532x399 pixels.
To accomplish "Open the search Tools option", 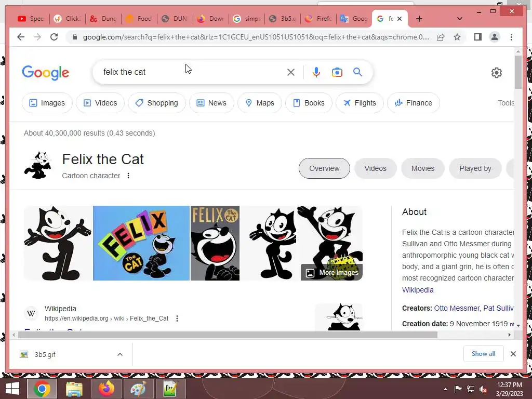I will [506, 103].
